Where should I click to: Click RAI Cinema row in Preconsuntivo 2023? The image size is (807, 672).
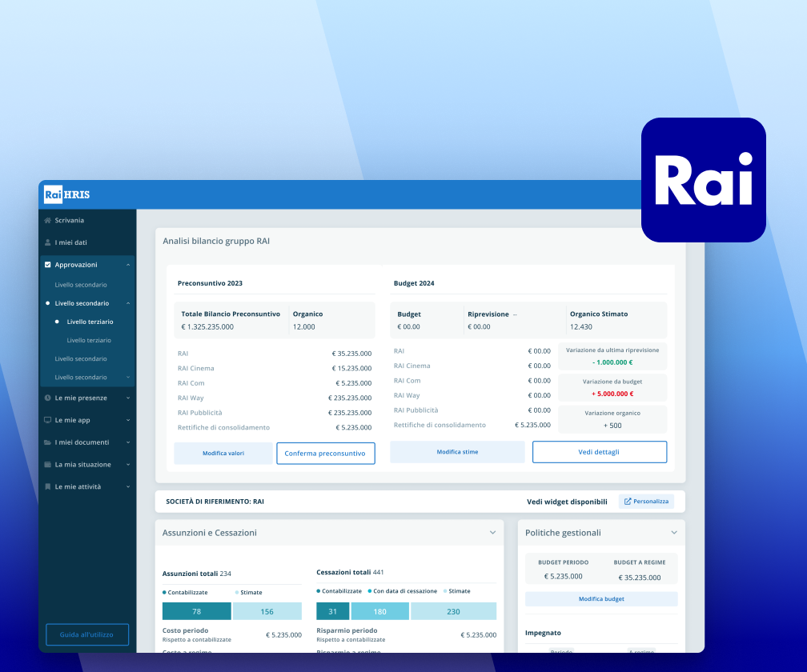coord(275,369)
